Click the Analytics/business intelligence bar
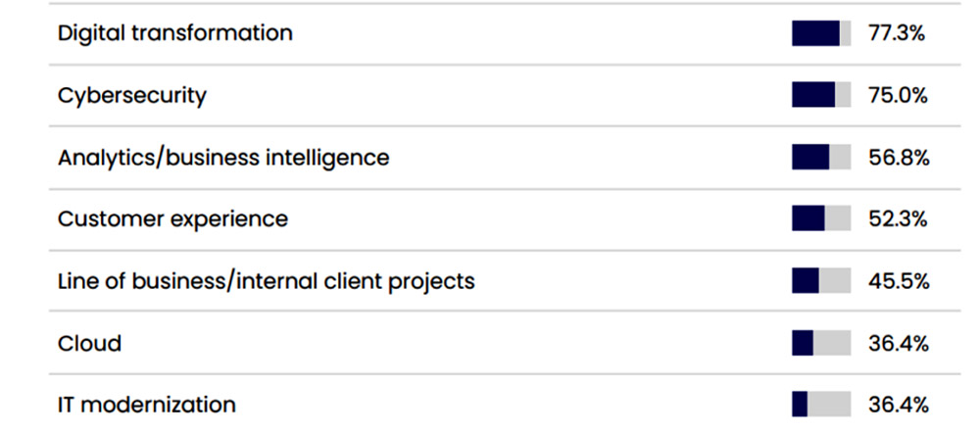 [x=821, y=157]
